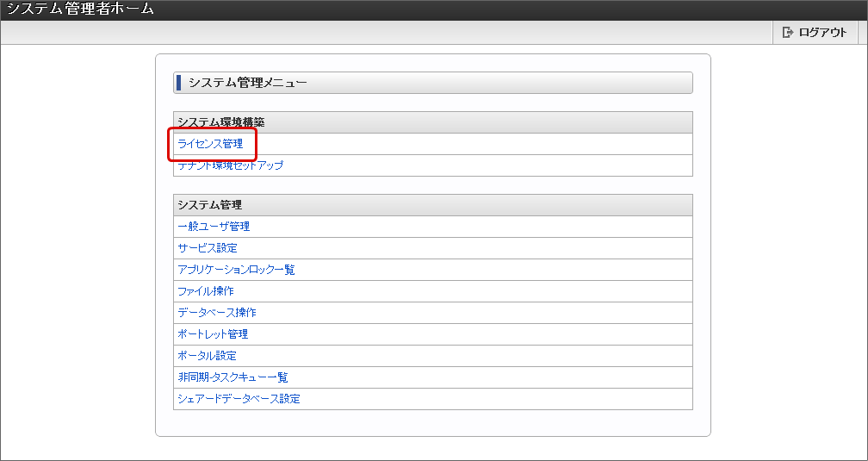Open ポートレット管理 link
868x461 pixels.
214,334
